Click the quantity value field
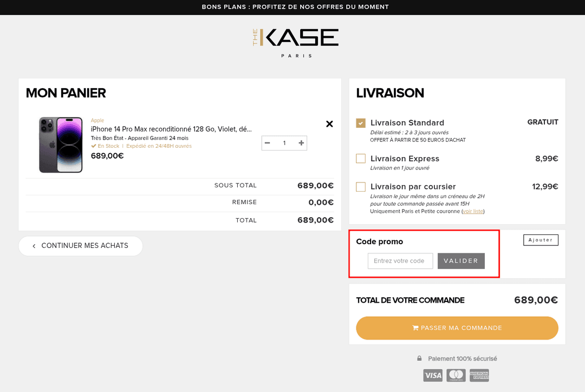Viewport: 585px width, 392px height. (284, 143)
